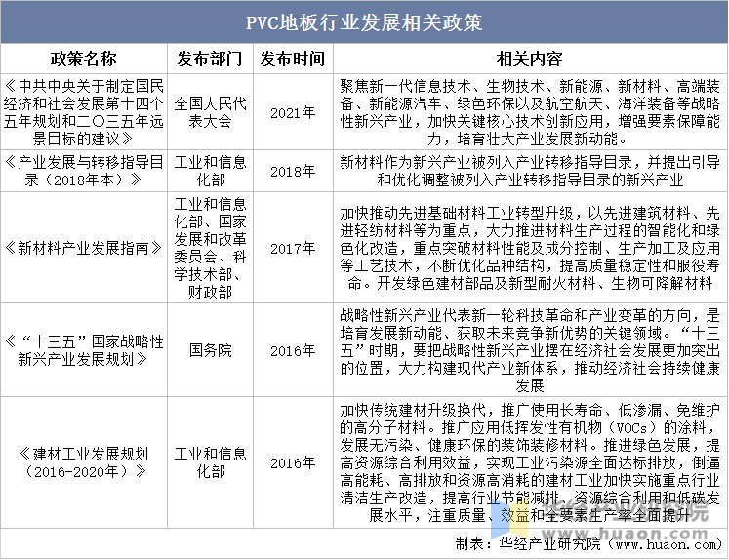Click the content cell starting with 加快传统建材升级换代
This screenshot has height=560, width=729.
529,461
